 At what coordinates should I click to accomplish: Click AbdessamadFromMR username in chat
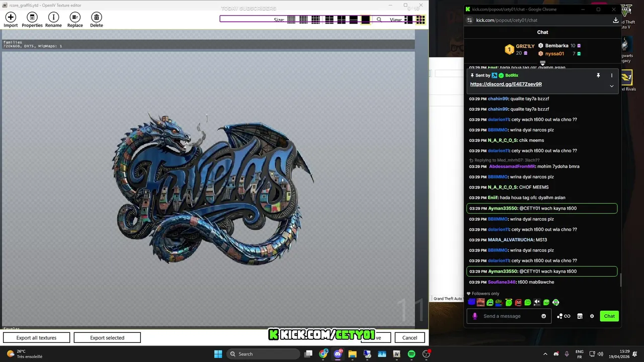point(512,166)
